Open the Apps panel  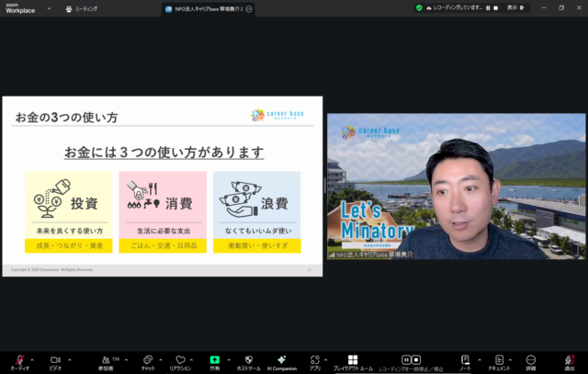click(x=314, y=360)
